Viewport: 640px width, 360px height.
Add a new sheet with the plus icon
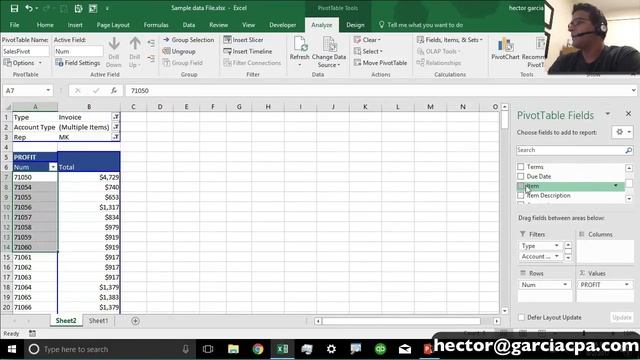[136, 321]
